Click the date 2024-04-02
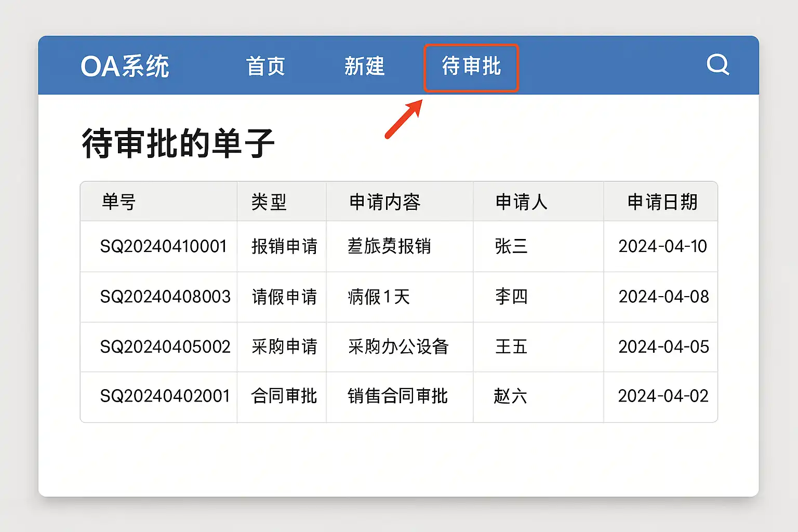The width and height of the screenshot is (798, 532). point(663,396)
